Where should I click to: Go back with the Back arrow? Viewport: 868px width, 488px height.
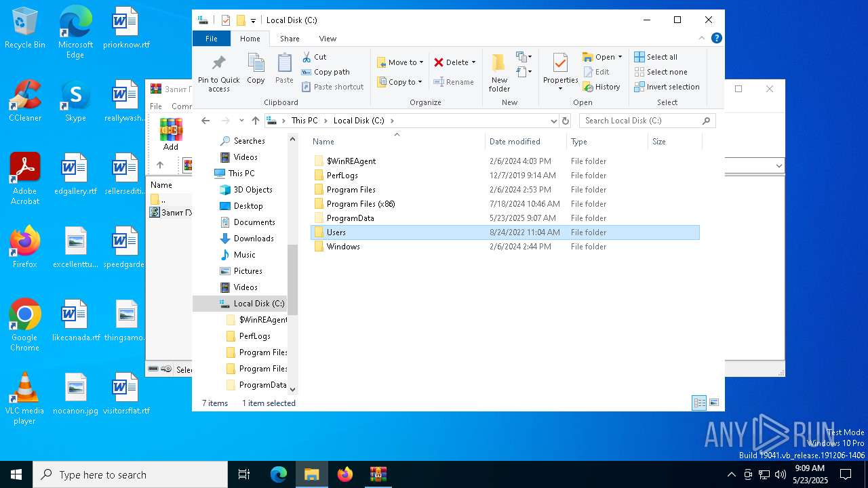[206, 121]
